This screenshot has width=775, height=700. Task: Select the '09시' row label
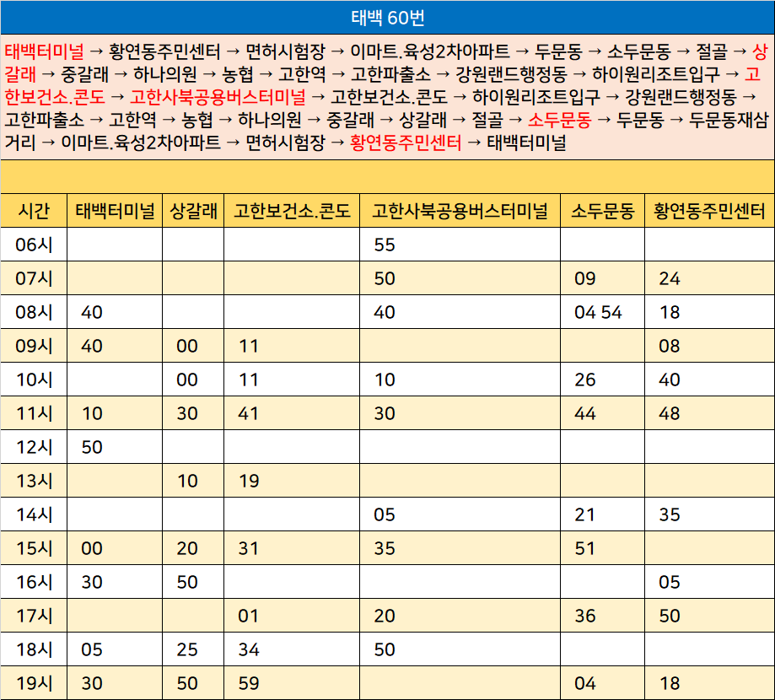pos(34,346)
